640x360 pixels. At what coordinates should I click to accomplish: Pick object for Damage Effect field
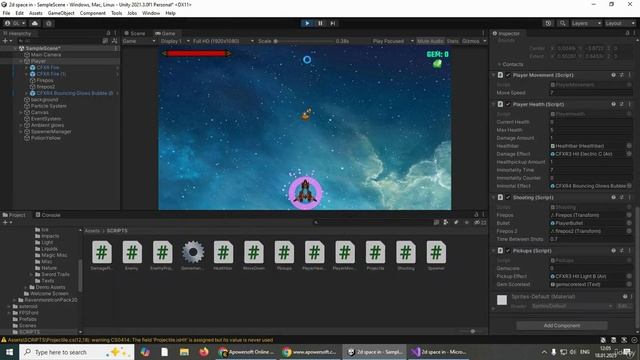coord(629,154)
